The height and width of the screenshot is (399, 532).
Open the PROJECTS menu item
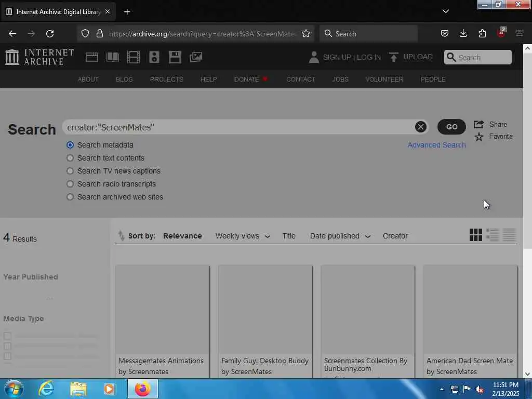click(x=167, y=79)
